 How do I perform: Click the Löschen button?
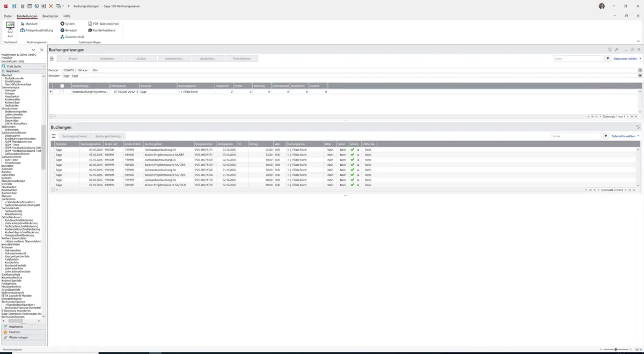coord(141,58)
